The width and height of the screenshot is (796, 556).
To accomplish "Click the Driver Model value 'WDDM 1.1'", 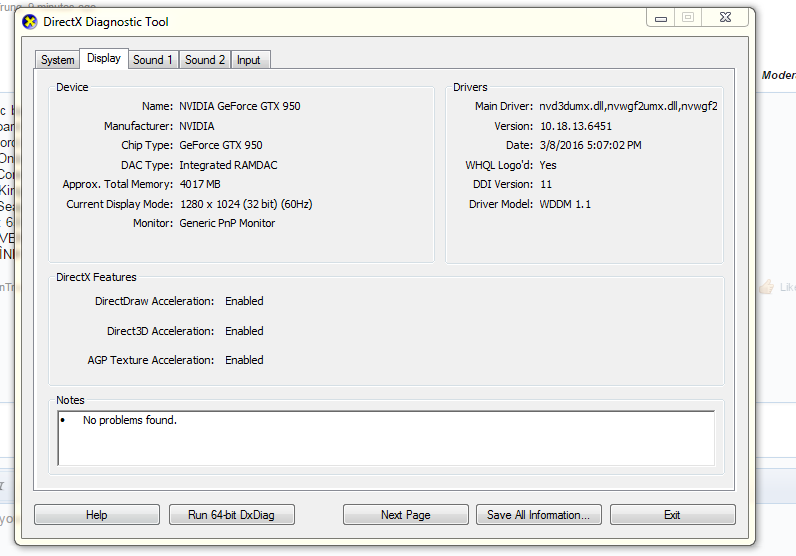I will tap(565, 204).
